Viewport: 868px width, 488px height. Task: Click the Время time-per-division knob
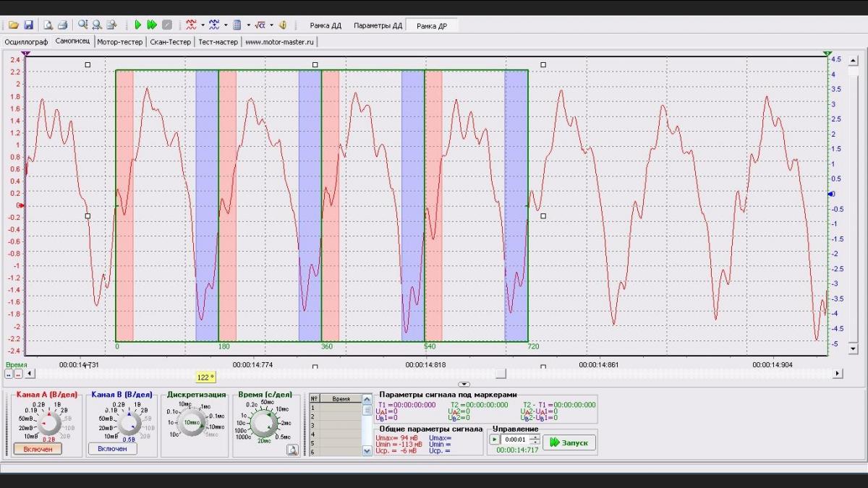(264, 423)
